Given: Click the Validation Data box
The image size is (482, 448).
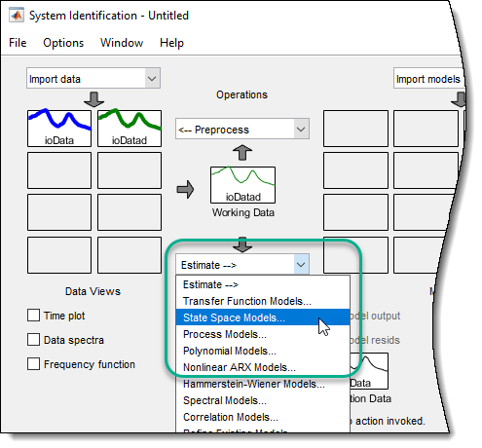Looking at the screenshot, I should [x=369, y=371].
